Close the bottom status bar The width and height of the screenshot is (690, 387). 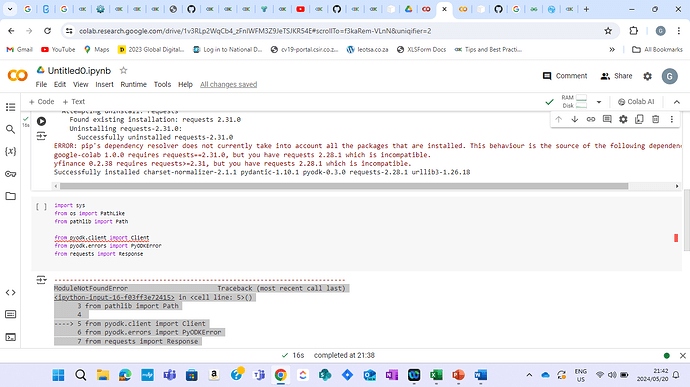pyautogui.click(x=683, y=356)
